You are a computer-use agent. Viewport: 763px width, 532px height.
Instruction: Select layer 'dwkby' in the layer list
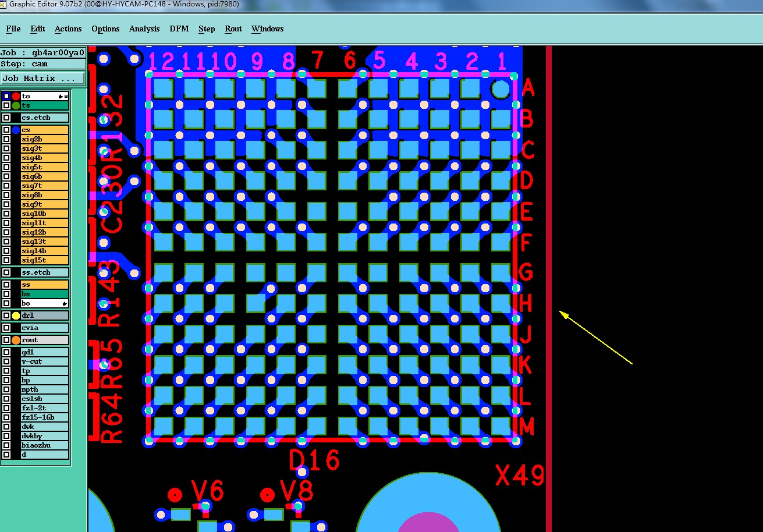(x=45, y=436)
